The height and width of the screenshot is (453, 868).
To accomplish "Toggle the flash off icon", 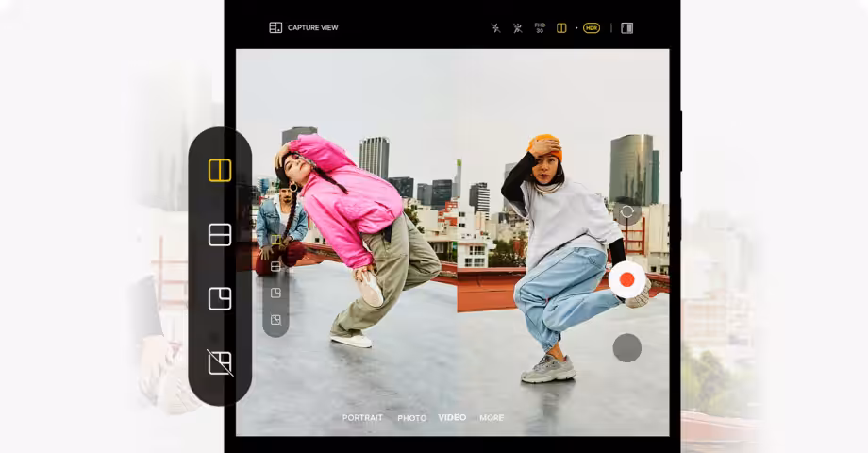I will 495,28.
